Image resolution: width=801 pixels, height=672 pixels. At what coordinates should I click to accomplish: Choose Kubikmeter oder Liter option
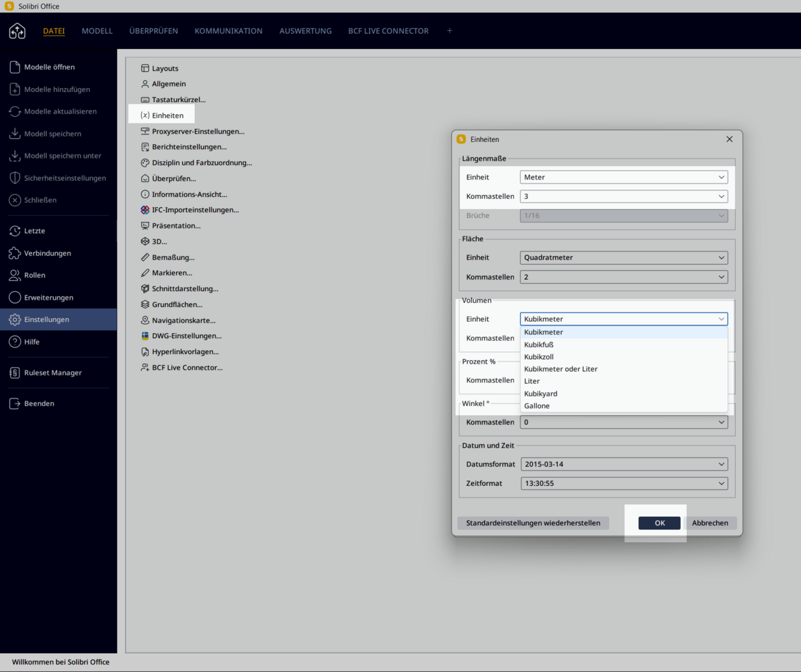pyautogui.click(x=624, y=369)
